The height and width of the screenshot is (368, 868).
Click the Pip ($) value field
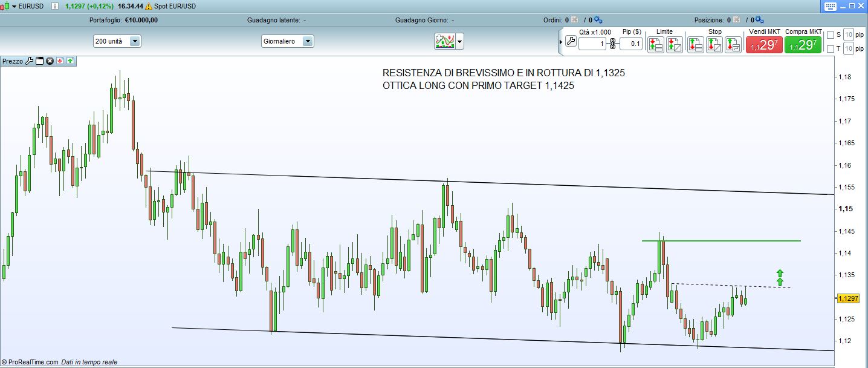click(x=631, y=44)
